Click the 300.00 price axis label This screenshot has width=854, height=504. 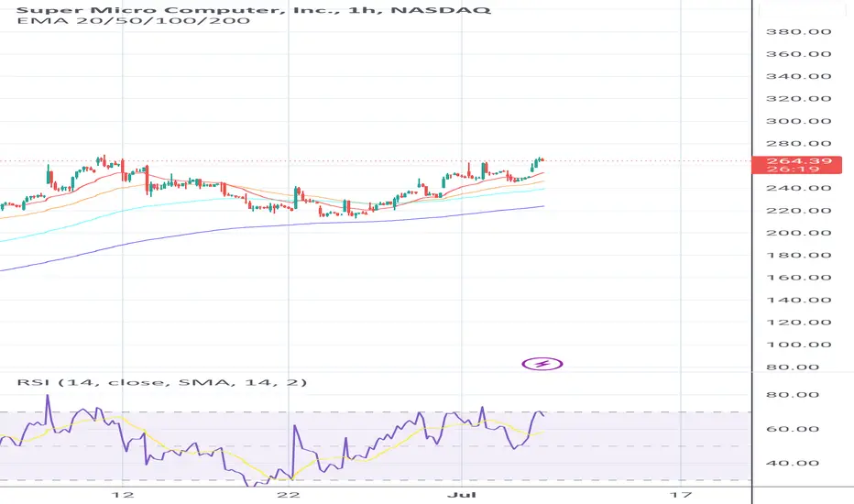point(798,121)
